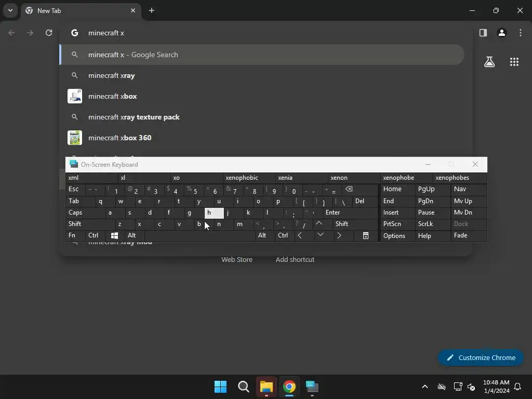This screenshot has width=532, height=399.
Task: Click the minecraft xbox thumbnail image
Action: (x=75, y=96)
